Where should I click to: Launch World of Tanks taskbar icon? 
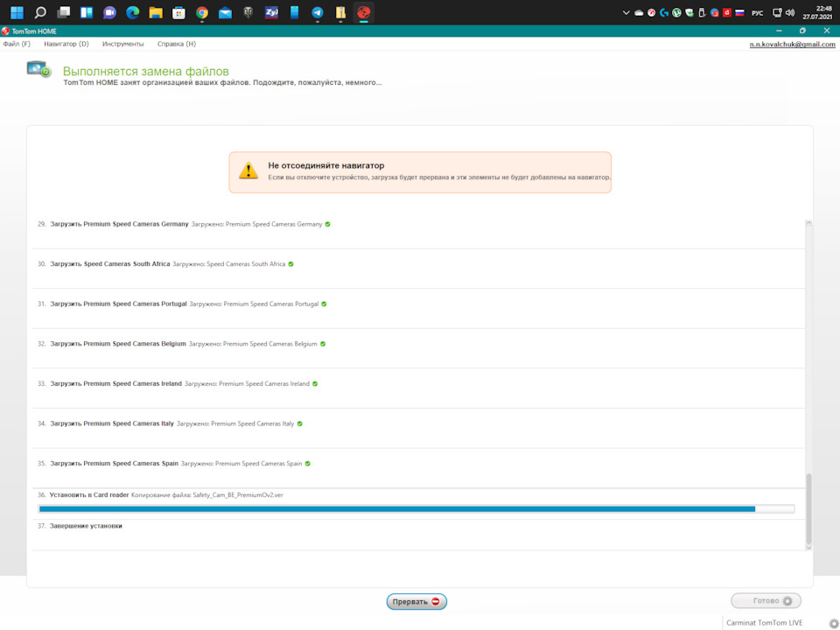pyautogui.click(x=248, y=12)
